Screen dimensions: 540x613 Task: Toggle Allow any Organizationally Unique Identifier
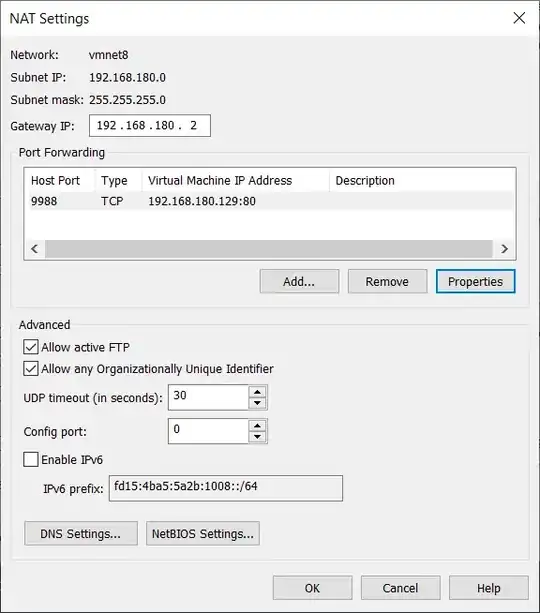31,369
